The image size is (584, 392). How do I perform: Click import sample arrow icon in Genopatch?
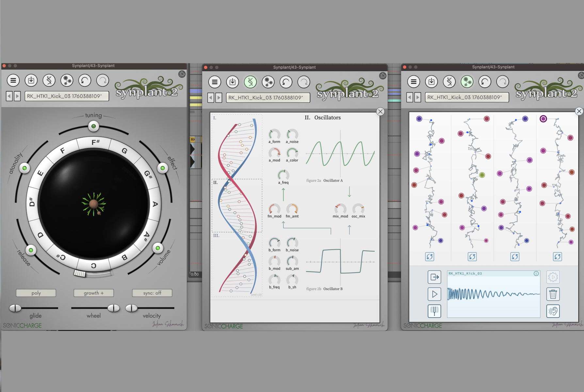pos(434,277)
